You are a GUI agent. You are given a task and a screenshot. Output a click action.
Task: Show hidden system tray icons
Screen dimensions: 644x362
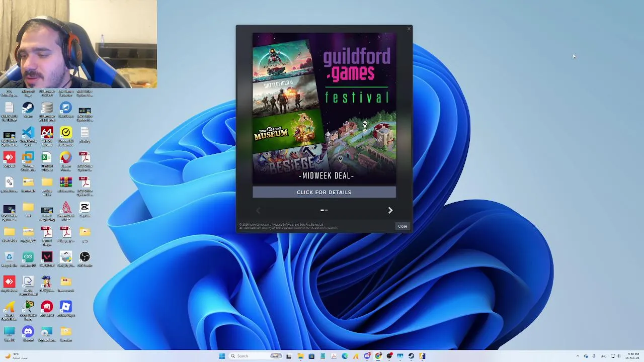[578, 356]
